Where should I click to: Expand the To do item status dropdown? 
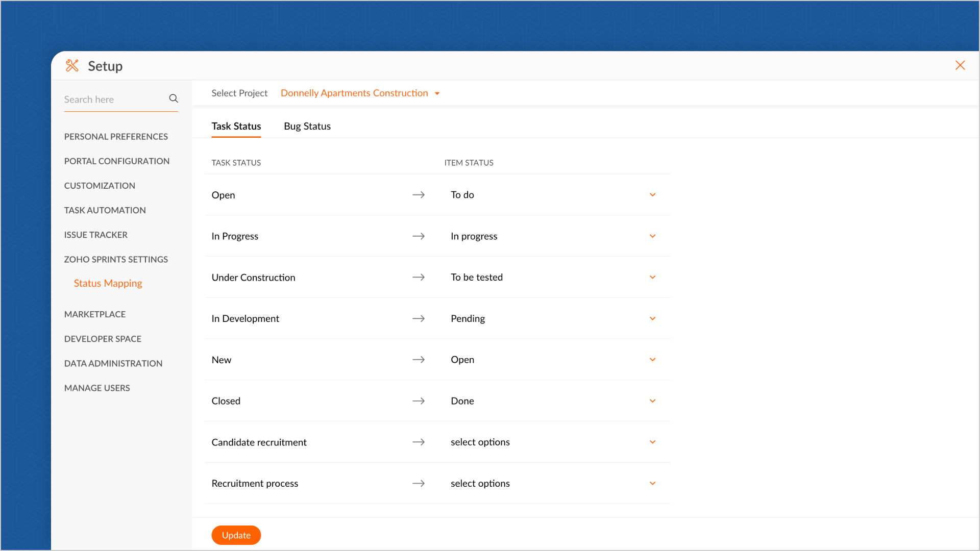click(x=652, y=195)
